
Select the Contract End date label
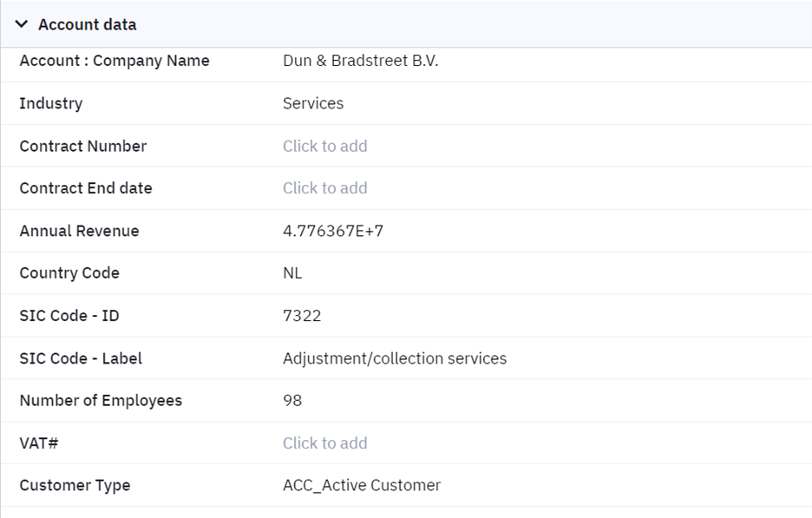(86, 188)
